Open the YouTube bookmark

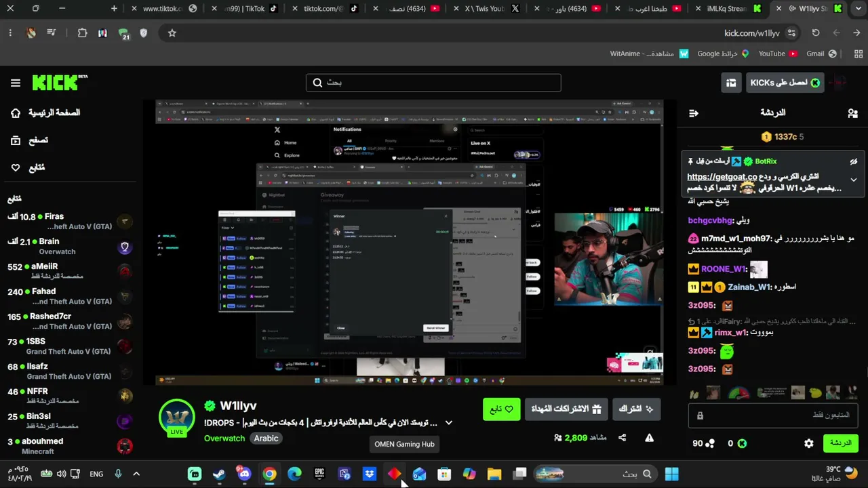tap(778, 54)
